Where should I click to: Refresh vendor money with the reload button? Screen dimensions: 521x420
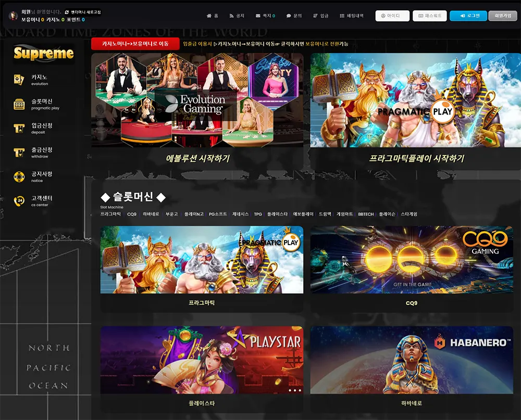(x=83, y=12)
